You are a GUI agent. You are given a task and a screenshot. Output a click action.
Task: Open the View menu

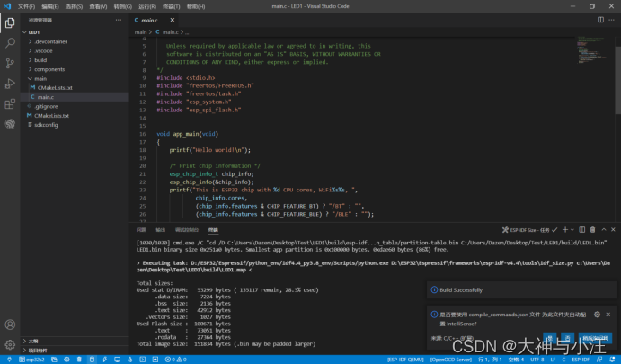pos(98,6)
